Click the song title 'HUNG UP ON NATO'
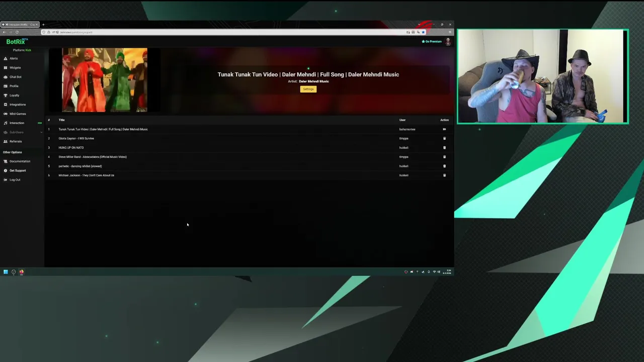The width and height of the screenshot is (644, 362). (x=71, y=148)
